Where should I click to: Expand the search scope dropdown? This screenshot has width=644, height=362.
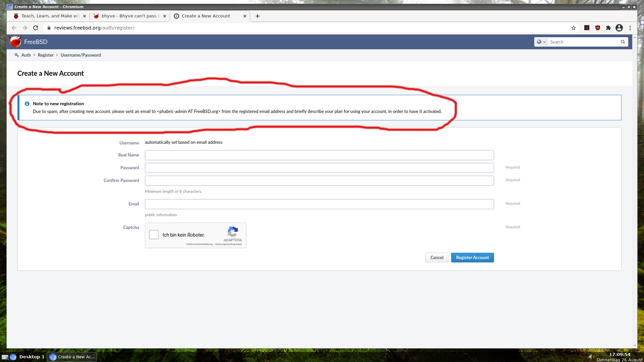pyautogui.click(x=541, y=42)
